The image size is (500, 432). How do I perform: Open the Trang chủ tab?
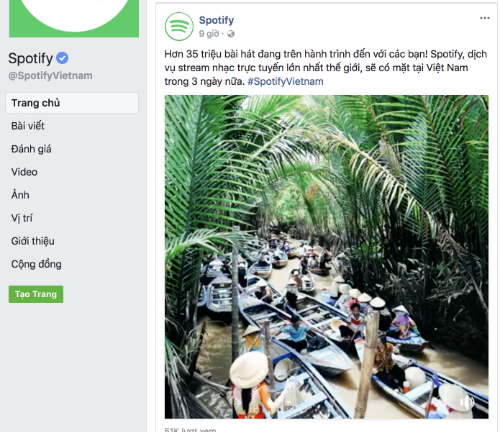tap(72, 103)
